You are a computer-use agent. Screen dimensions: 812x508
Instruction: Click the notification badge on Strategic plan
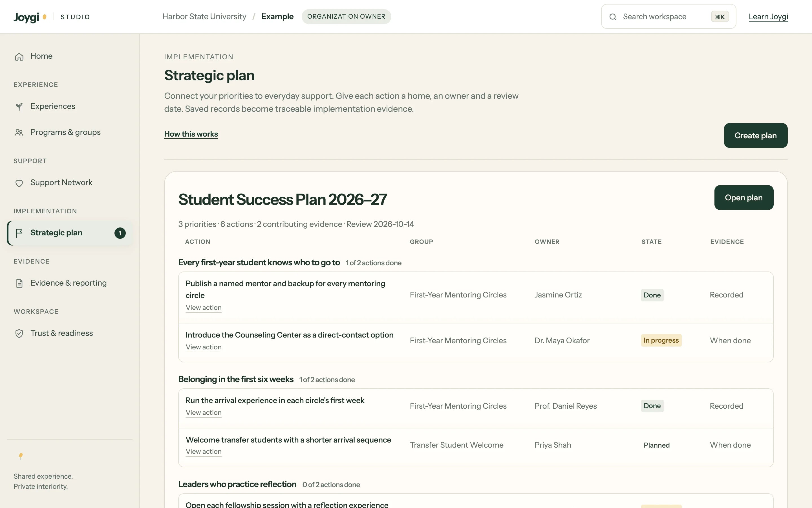pos(120,233)
